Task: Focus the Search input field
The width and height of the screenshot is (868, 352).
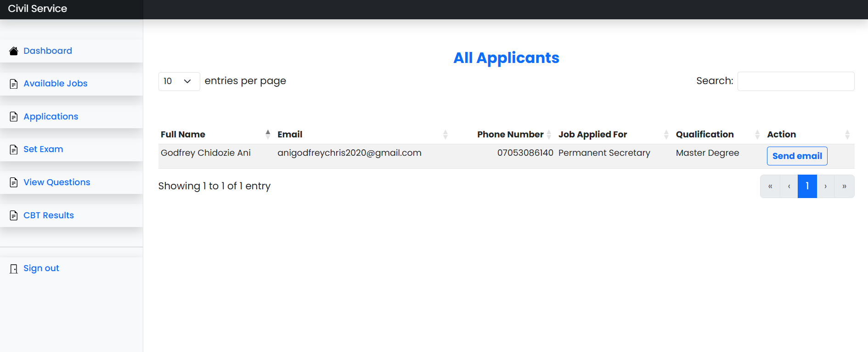Action: [795, 81]
